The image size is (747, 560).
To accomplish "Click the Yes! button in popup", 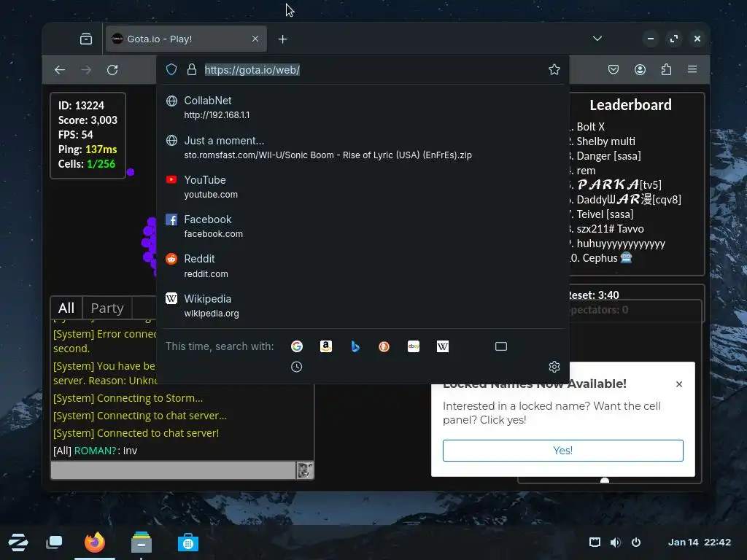I will (562, 451).
